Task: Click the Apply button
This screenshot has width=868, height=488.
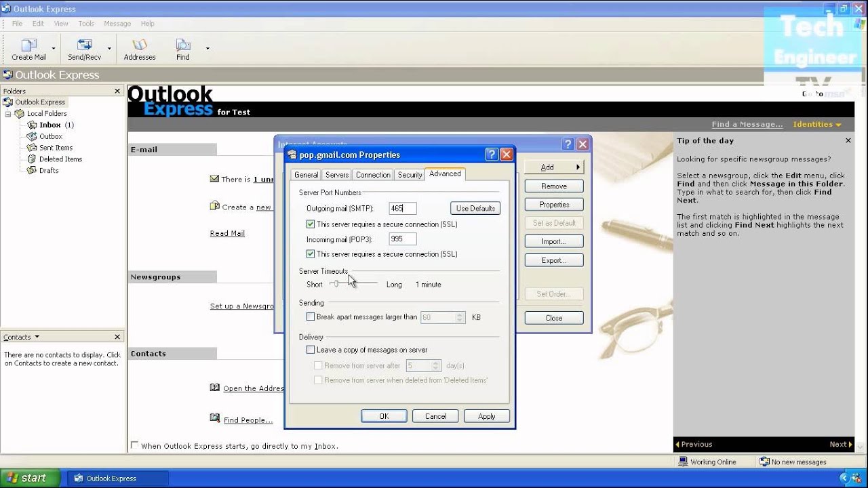Action: [487, 416]
